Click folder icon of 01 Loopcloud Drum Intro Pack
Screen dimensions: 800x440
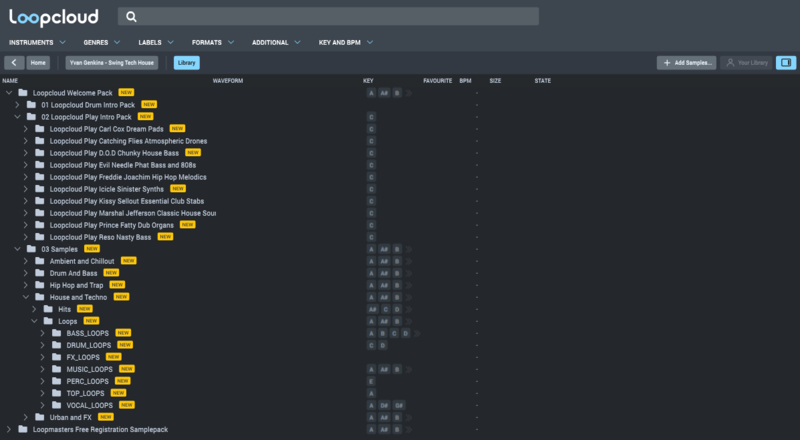(x=32, y=105)
